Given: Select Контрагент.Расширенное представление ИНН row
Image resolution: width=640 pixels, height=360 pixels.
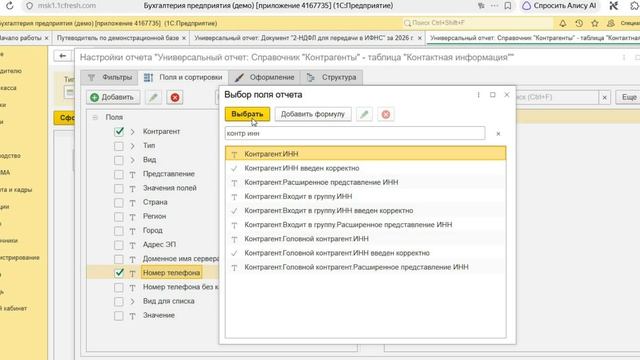Looking at the screenshot, I should coord(366,182).
